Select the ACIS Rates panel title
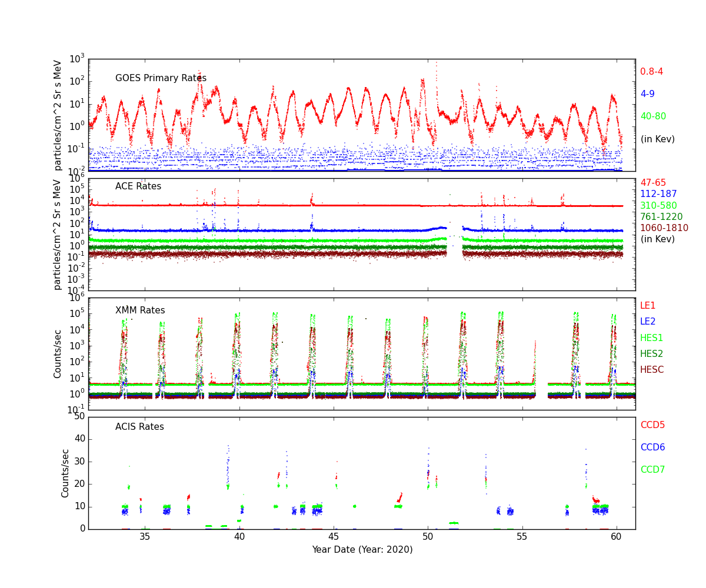This screenshot has width=706, height=588. pyautogui.click(x=139, y=427)
